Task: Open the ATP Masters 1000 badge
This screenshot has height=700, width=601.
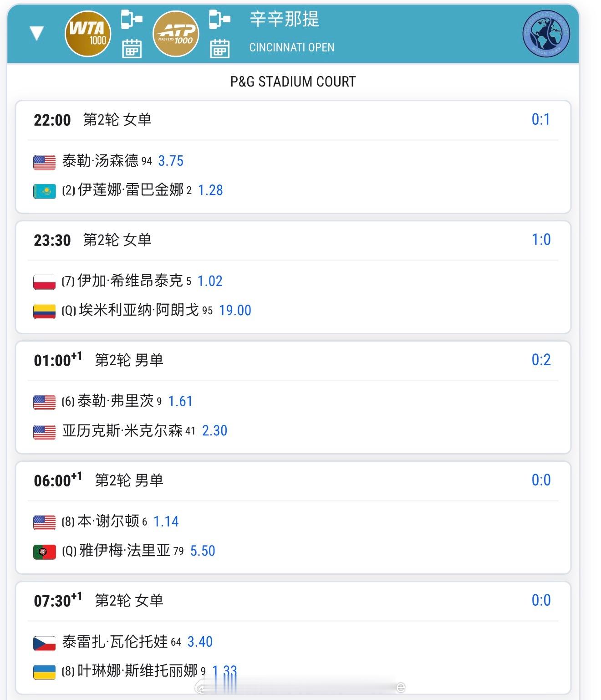Action: [x=176, y=34]
